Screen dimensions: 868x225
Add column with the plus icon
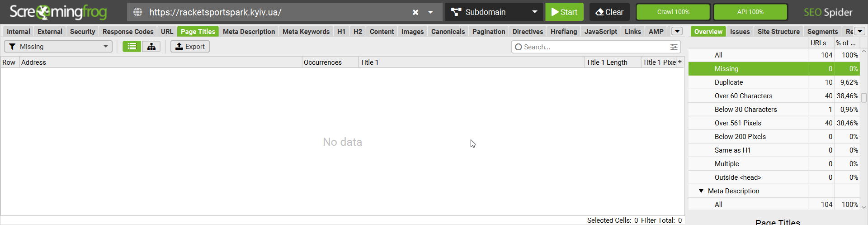pos(680,62)
